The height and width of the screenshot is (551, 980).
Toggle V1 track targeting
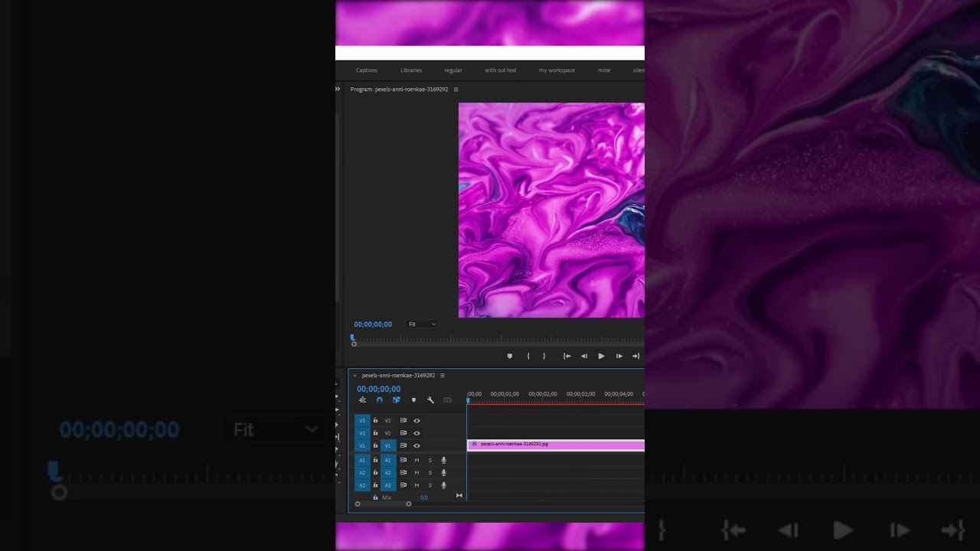[388, 445]
